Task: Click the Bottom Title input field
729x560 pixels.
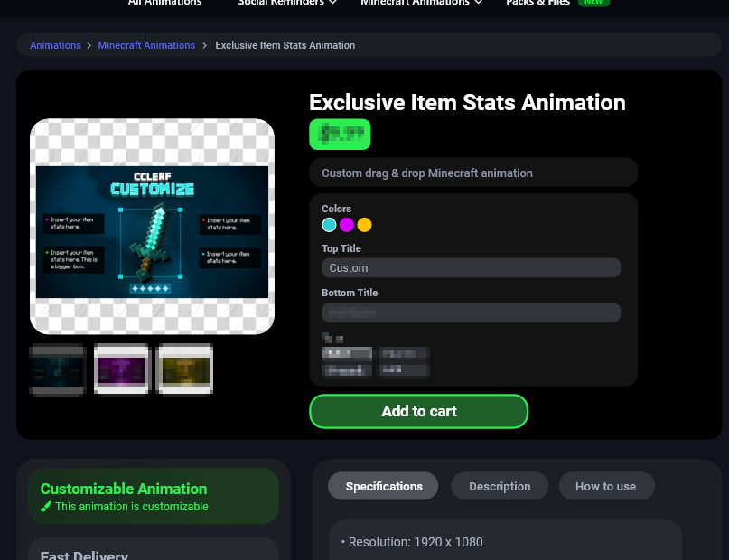Action: 471,313
